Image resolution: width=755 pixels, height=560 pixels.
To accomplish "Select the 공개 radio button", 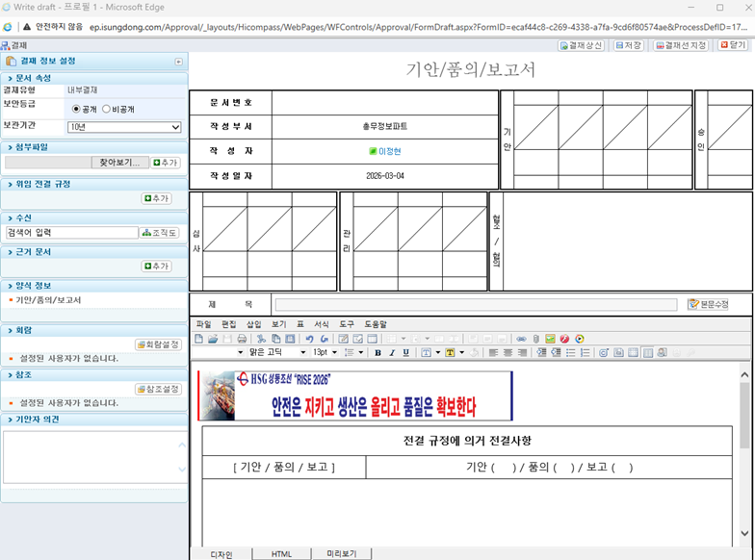I will [77, 109].
